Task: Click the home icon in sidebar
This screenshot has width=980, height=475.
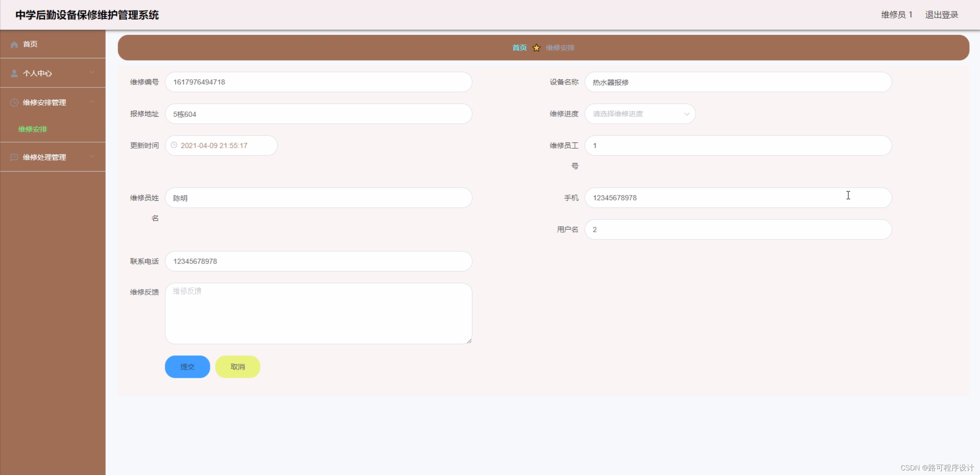Action: pos(14,44)
